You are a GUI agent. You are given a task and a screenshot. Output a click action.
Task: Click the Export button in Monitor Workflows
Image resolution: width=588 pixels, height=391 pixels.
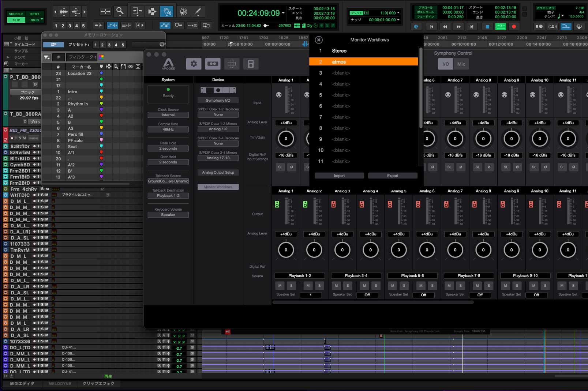point(392,176)
